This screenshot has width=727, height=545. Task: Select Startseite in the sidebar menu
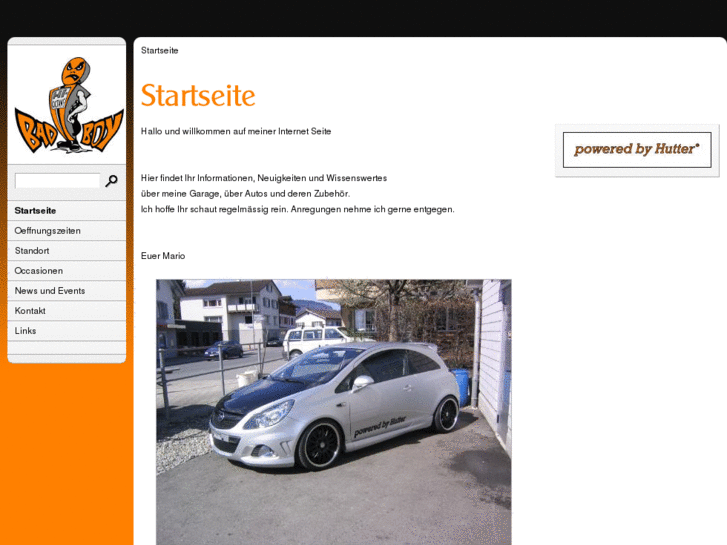(x=35, y=211)
